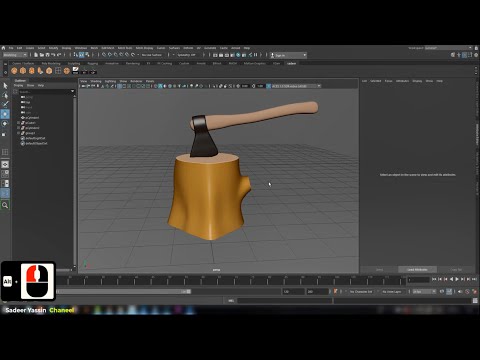This screenshot has width=480, height=360.
Task: Choose the Lasso select tool in toolbox
Action: point(5,95)
